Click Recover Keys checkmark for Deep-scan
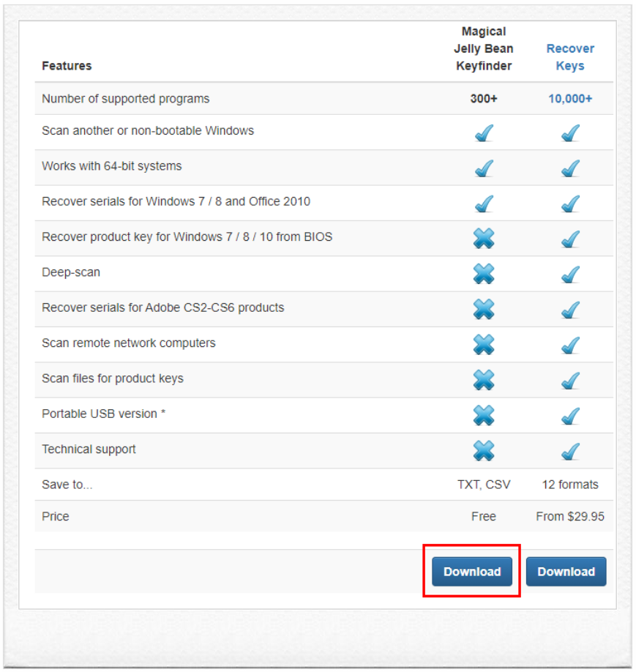The width and height of the screenshot is (636, 672). (570, 275)
